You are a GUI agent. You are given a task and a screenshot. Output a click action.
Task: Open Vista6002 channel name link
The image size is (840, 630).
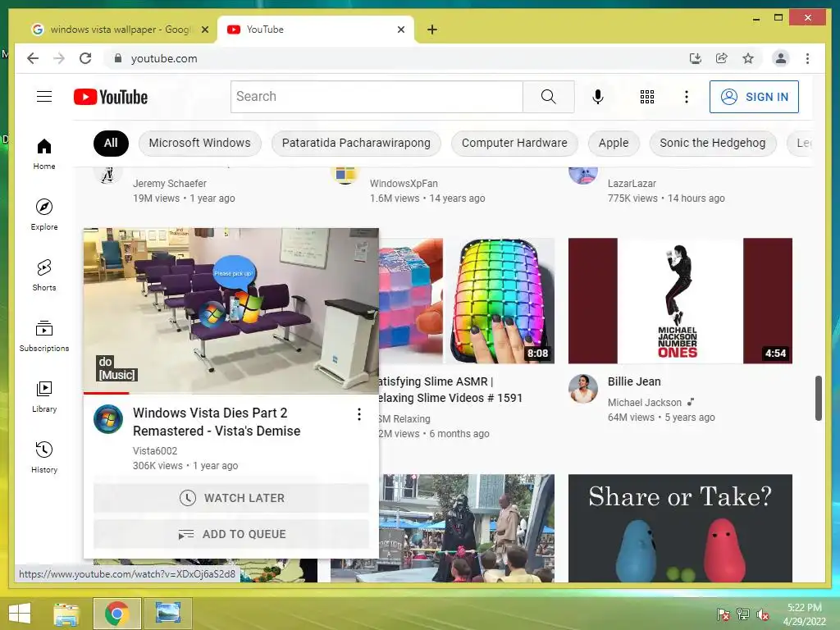[155, 450]
